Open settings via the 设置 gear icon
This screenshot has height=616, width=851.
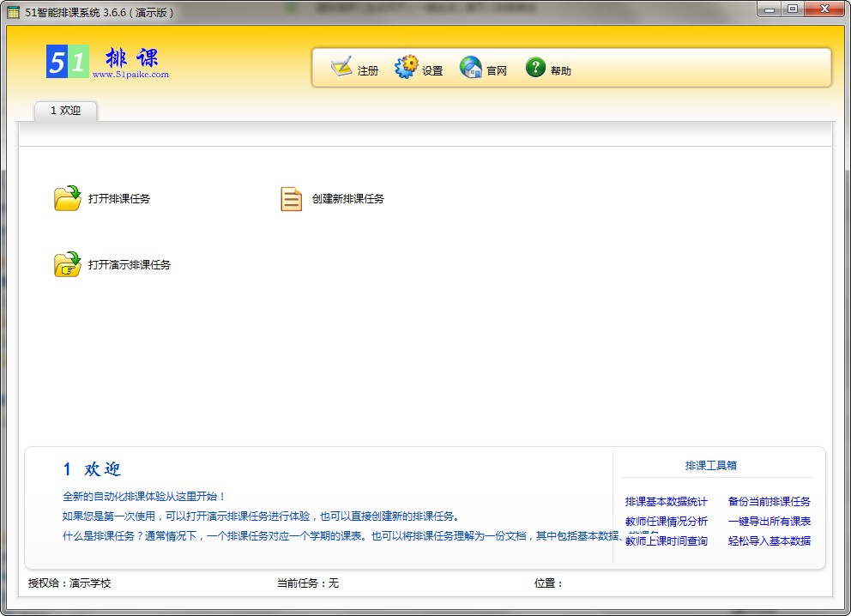(407, 67)
